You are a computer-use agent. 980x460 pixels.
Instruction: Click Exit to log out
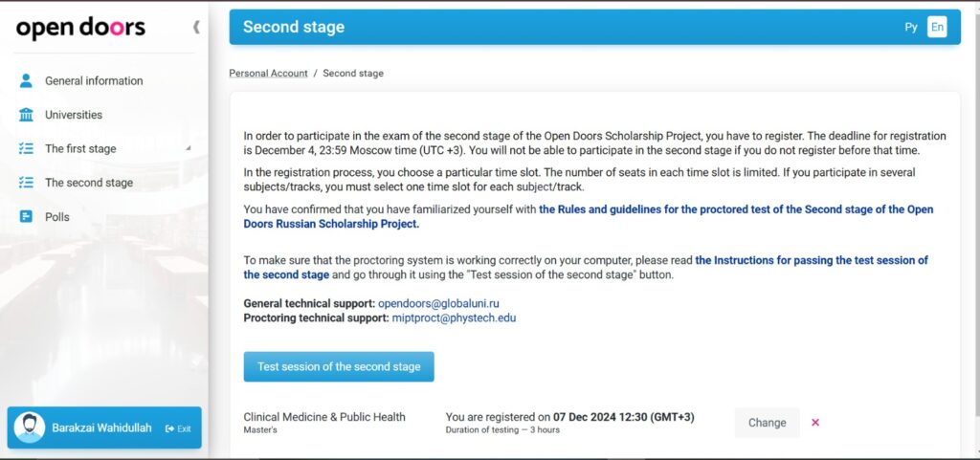[178, 428]
